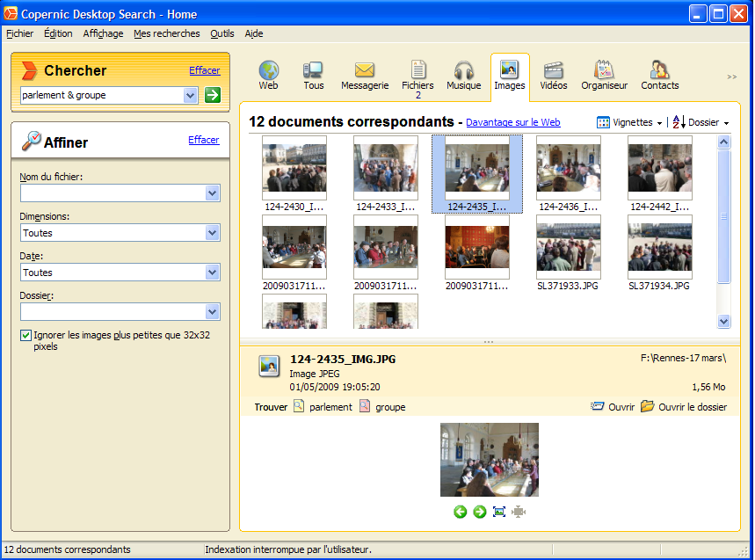
Task: Open the Web search category
Action: tap(268, 75)
